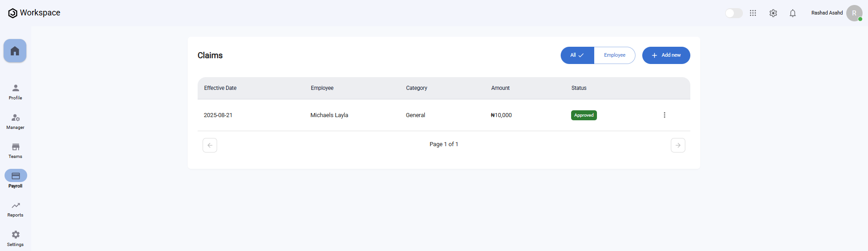Open Profile in the sidebar
Screen dimensions: 868x251
15,91
